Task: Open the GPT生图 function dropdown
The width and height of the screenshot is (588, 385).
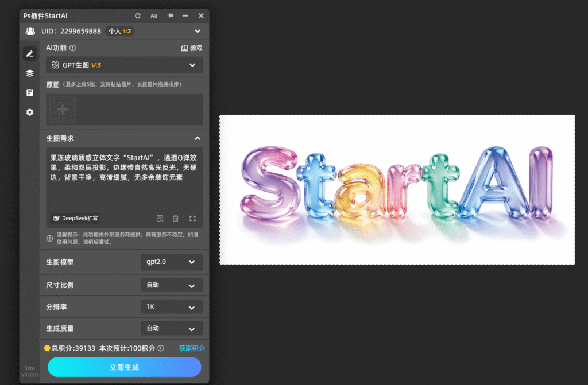Action: coord(125,65)
